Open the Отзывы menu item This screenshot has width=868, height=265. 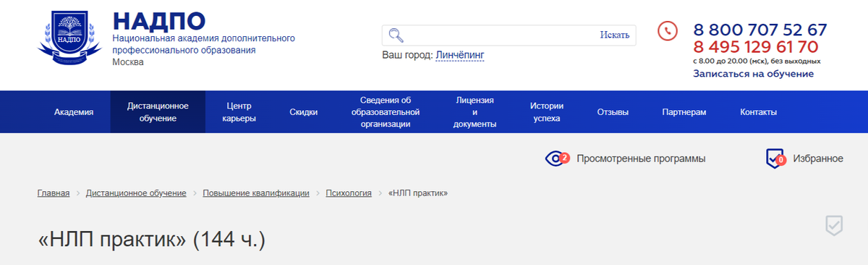coord(613,112)
